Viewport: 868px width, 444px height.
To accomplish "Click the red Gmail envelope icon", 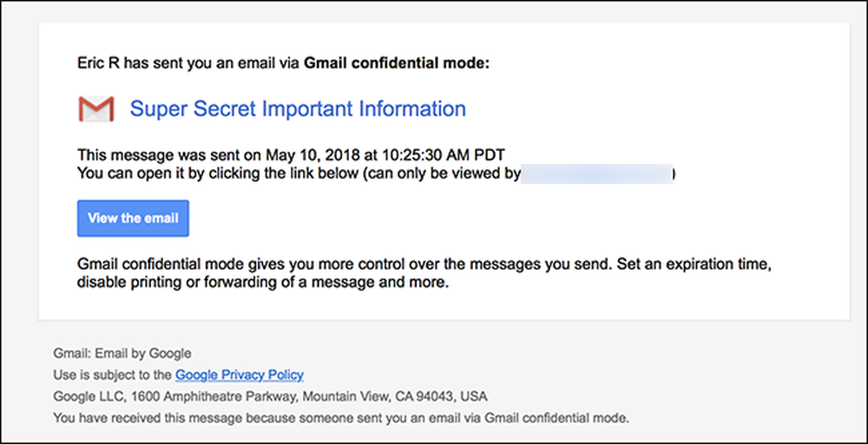I will click(x=95, y=109).
